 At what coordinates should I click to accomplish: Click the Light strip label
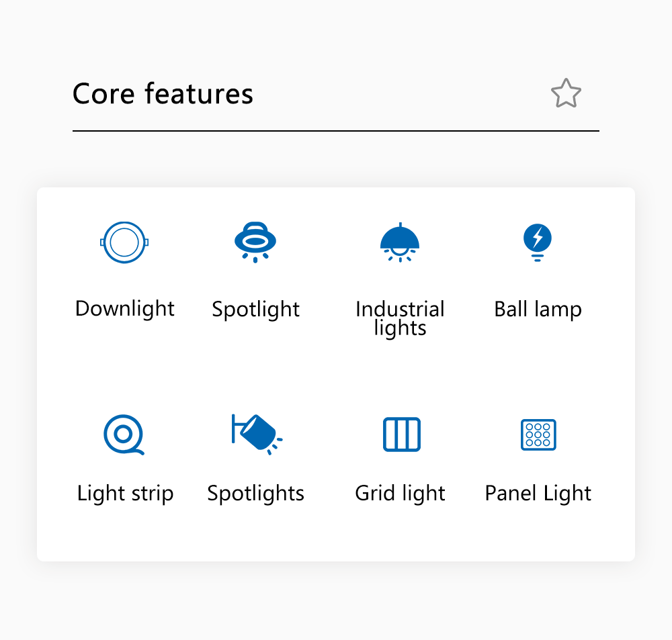point(125,494)
